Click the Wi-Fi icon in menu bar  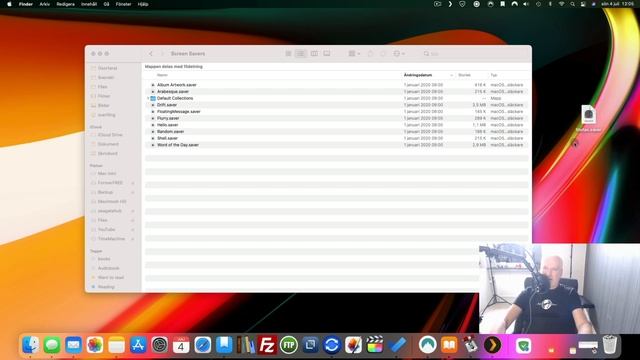tap(562, 4)
